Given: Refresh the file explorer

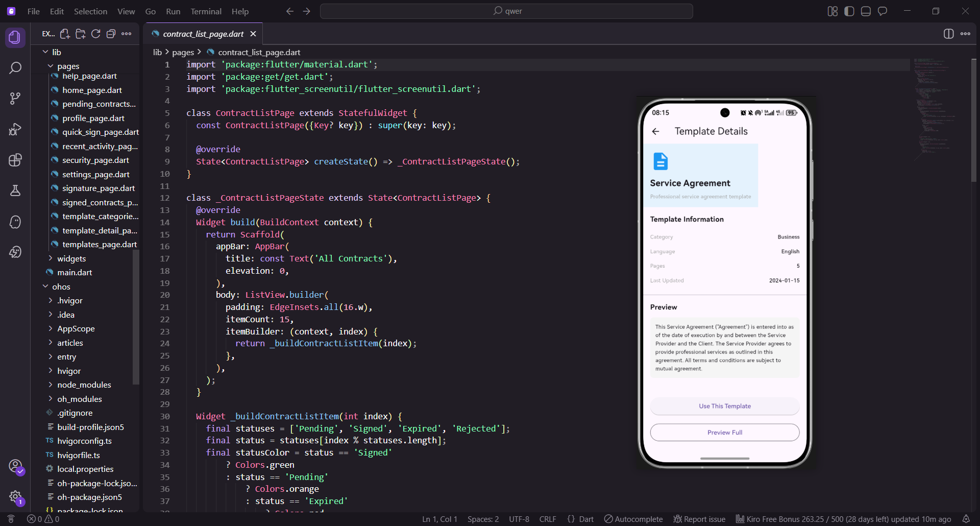Looking at the screenshot, I should pos(95,34).
